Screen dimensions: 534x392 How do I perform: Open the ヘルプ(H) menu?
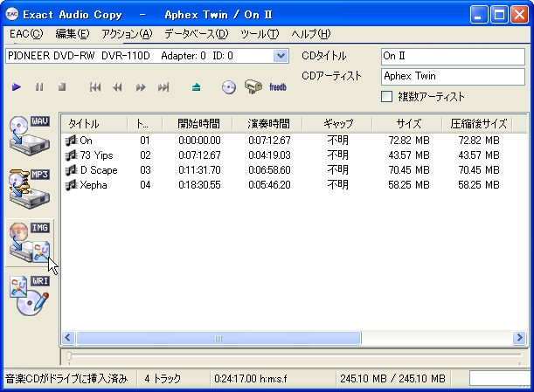(x=310, y=34)
